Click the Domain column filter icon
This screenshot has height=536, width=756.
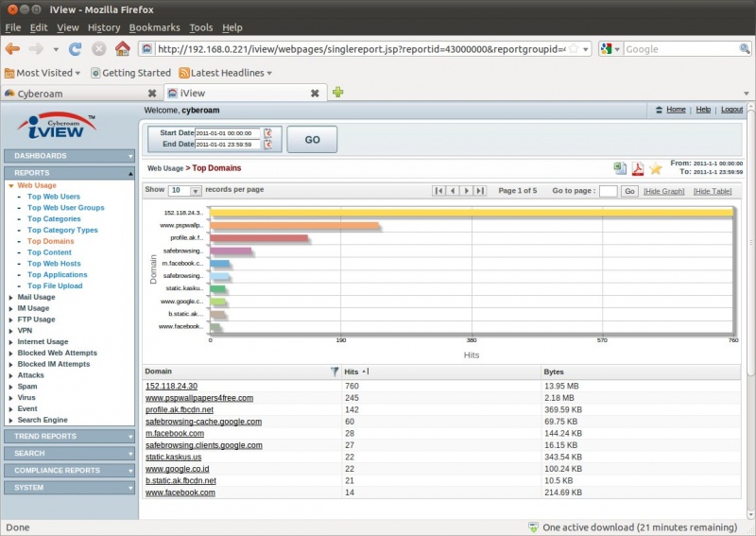coord(335,372)
